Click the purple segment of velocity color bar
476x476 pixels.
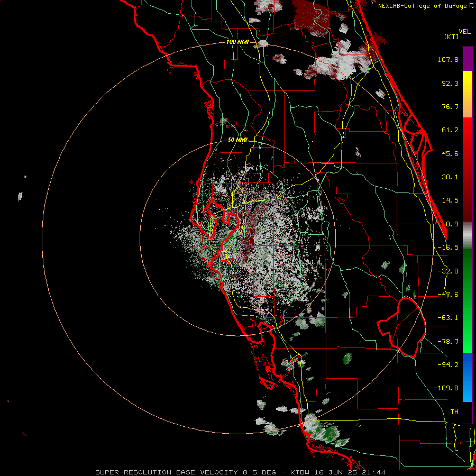(467, 59)
